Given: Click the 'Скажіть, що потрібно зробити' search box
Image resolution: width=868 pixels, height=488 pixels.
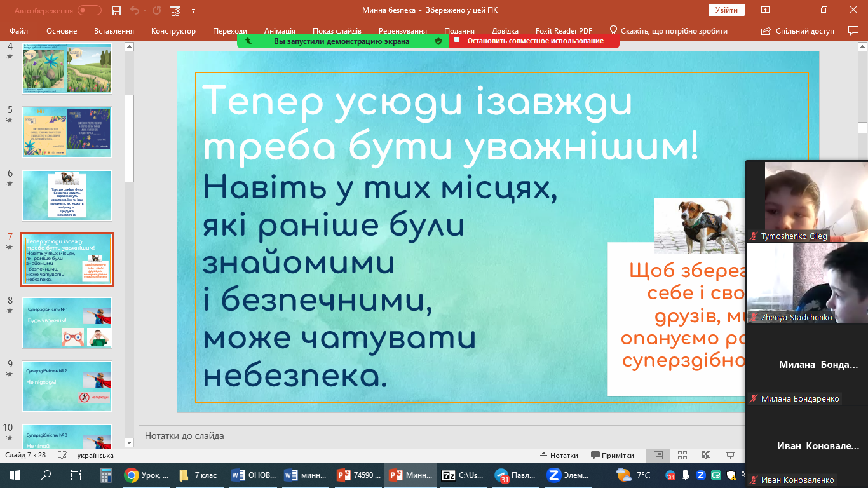Looking at the screenshot, I should click(x=668, y=30).
